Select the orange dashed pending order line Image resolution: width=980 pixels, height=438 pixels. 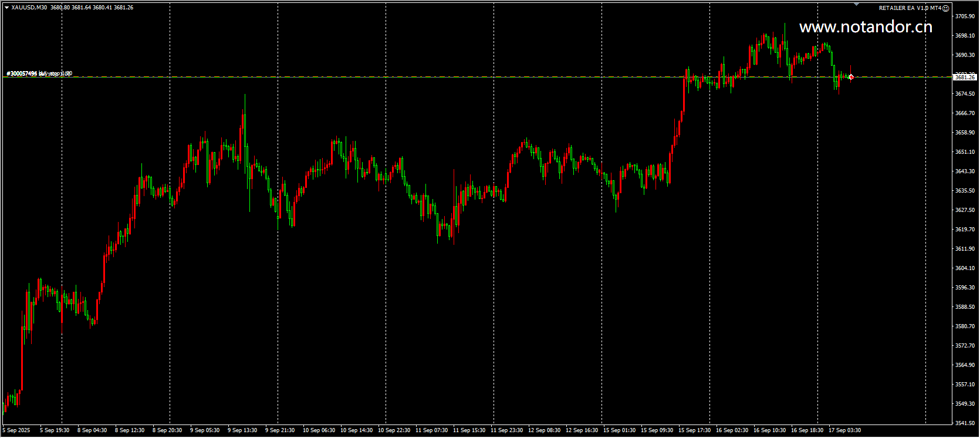pos(477,77)
